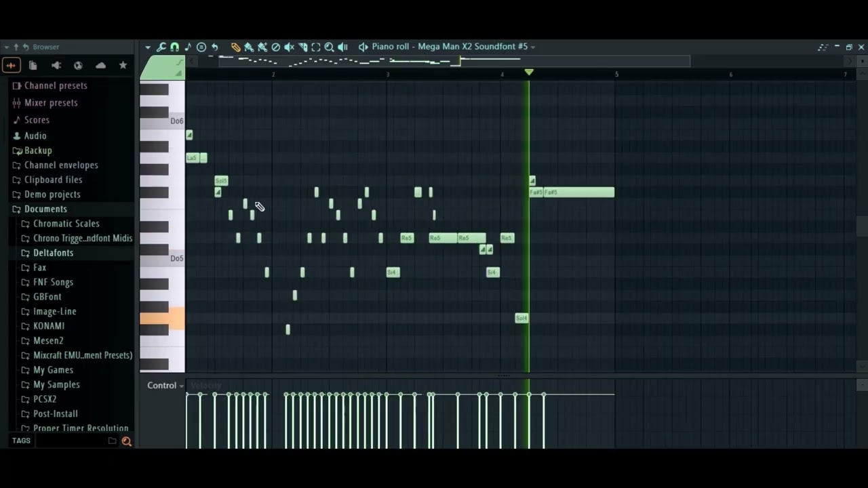The height and width of the screenshot is (488, 868).
Task: Select the Draw pencil tool
Action: click(235, 47)
